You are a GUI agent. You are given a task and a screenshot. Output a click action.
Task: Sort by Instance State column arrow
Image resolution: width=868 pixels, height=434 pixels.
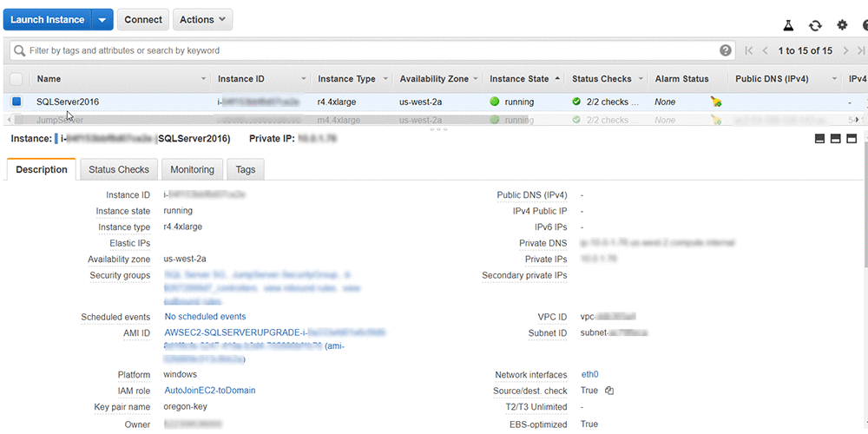557,79
